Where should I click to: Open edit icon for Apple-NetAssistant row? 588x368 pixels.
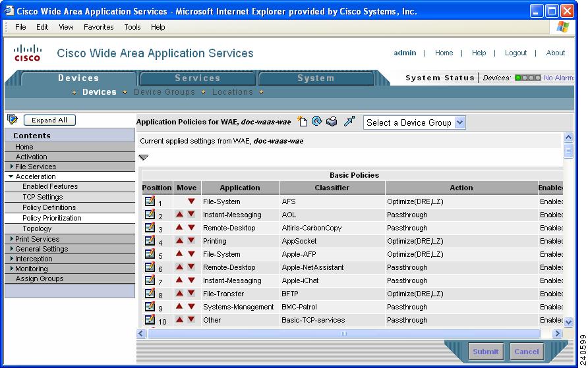(x=150, y=267)
